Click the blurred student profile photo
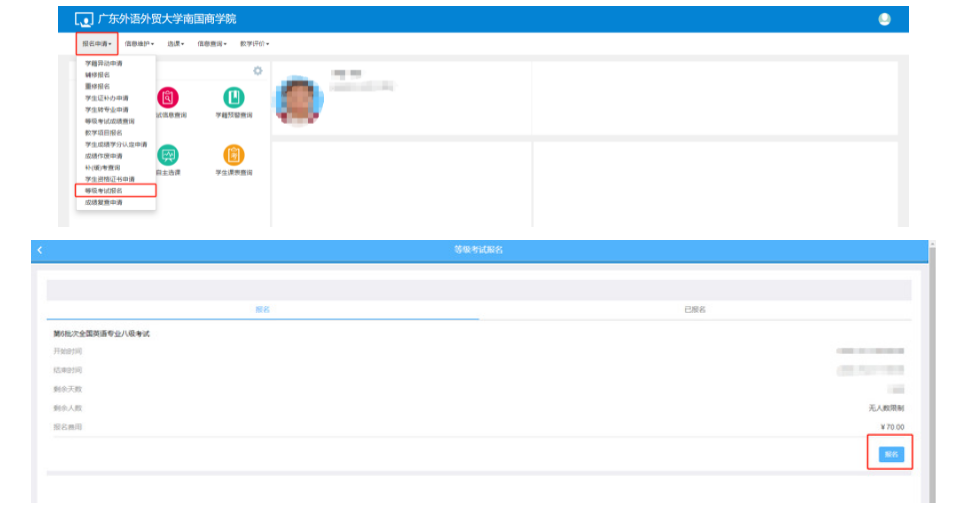 pyautogui.click(x=299, y=100)
